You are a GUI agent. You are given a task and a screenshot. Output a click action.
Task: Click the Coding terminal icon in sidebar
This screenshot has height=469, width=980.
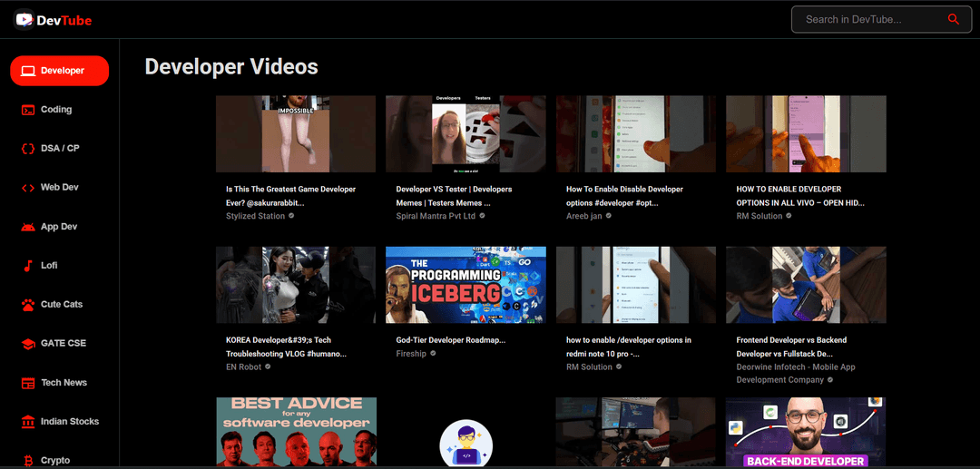coord(27,110)
